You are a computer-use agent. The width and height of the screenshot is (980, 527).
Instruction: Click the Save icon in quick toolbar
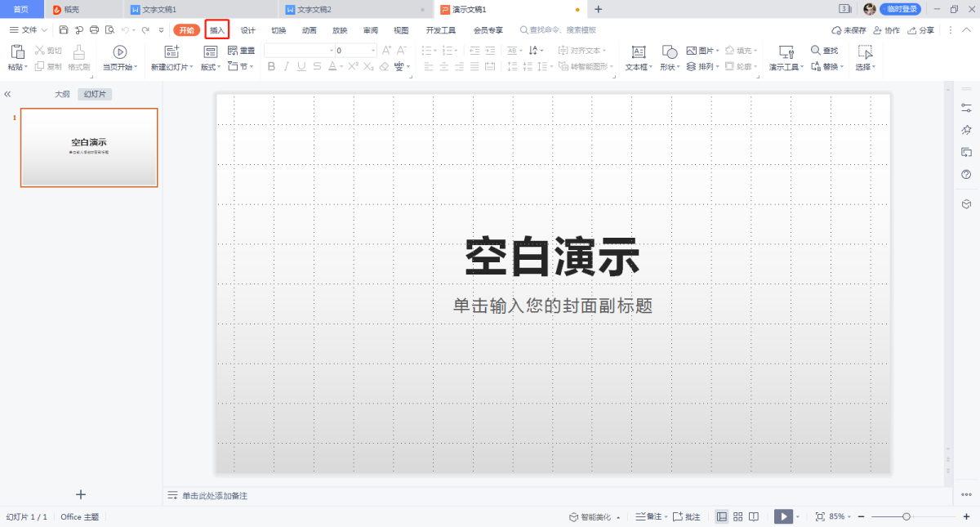(x=64, y=30)
